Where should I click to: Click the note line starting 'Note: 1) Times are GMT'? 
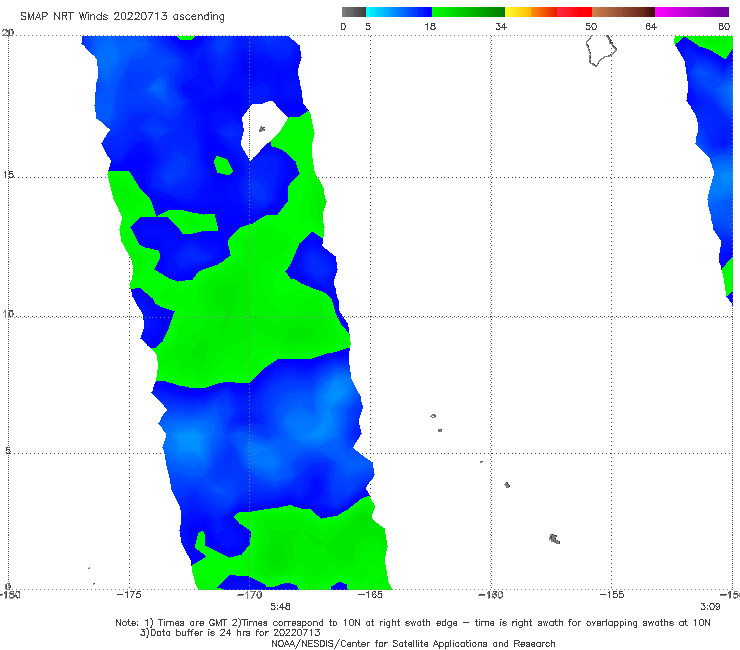[412, 623]
